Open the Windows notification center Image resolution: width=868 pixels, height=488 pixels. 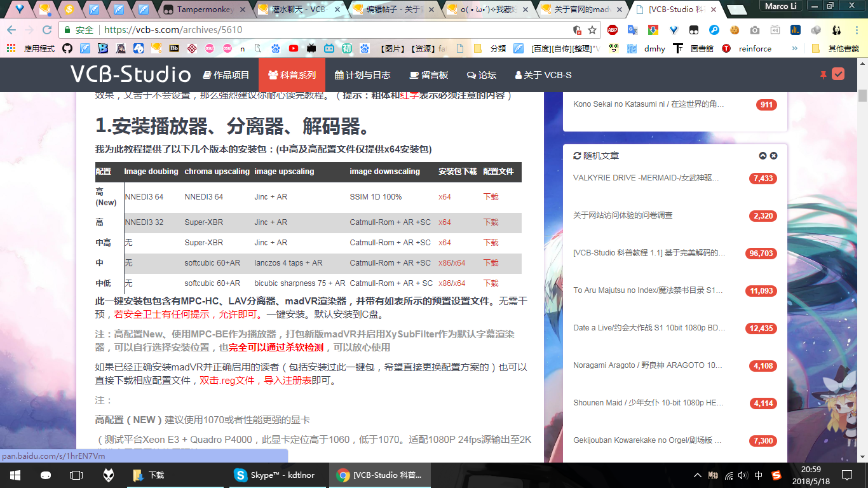tap(846, 475)
